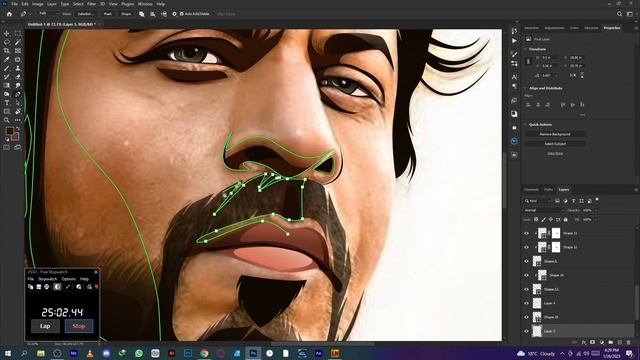
Task: Select the Brush tool
Action: tap(7, 68)
